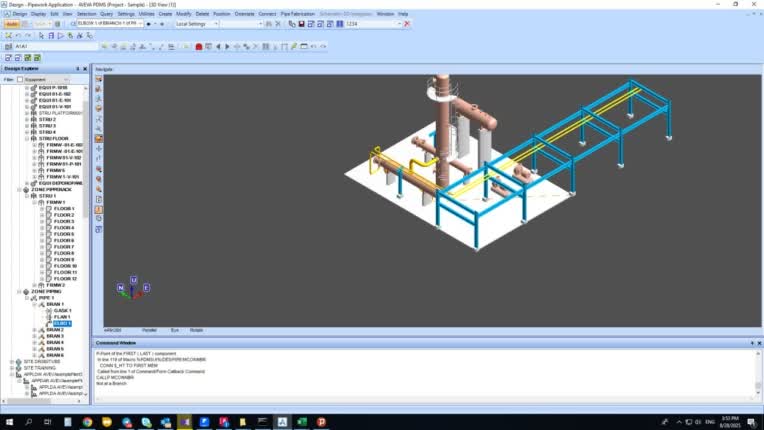Select BRAN 6 in the tree
This screenshot has width=764, height=430.
click(55, 355)
